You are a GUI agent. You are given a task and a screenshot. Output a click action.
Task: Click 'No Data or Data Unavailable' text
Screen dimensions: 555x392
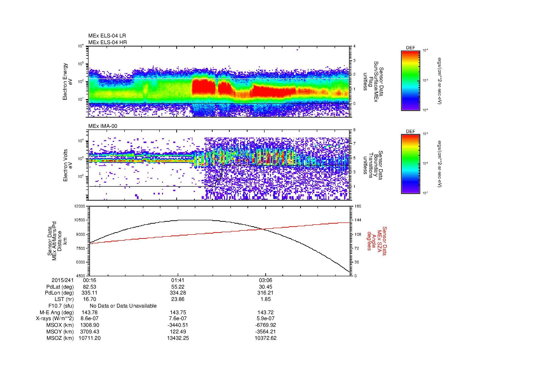point(123,306)
